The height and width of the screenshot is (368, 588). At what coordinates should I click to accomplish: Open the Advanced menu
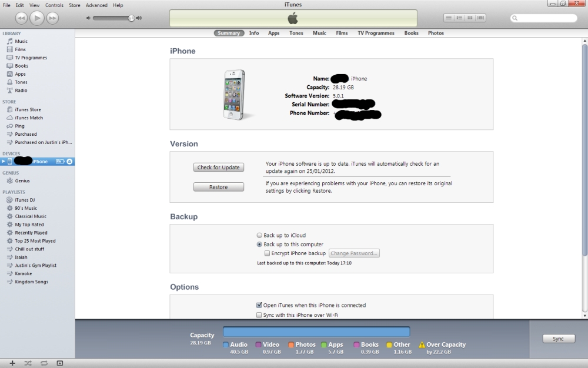tap(96, 5)
